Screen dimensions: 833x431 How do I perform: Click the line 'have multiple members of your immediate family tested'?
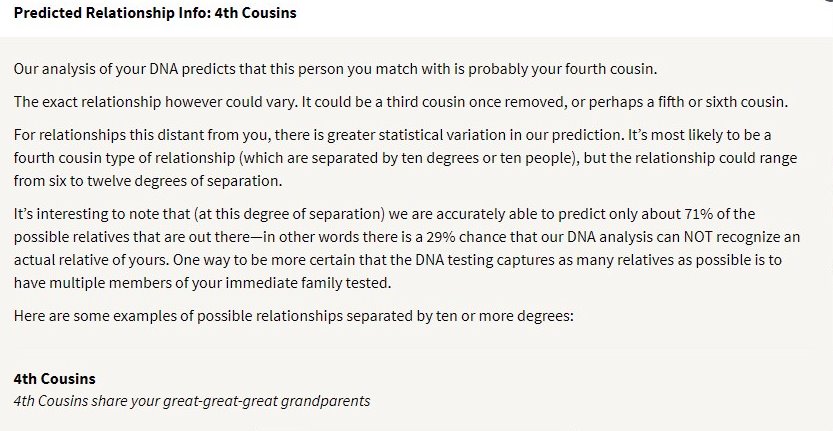click(202, 283)
